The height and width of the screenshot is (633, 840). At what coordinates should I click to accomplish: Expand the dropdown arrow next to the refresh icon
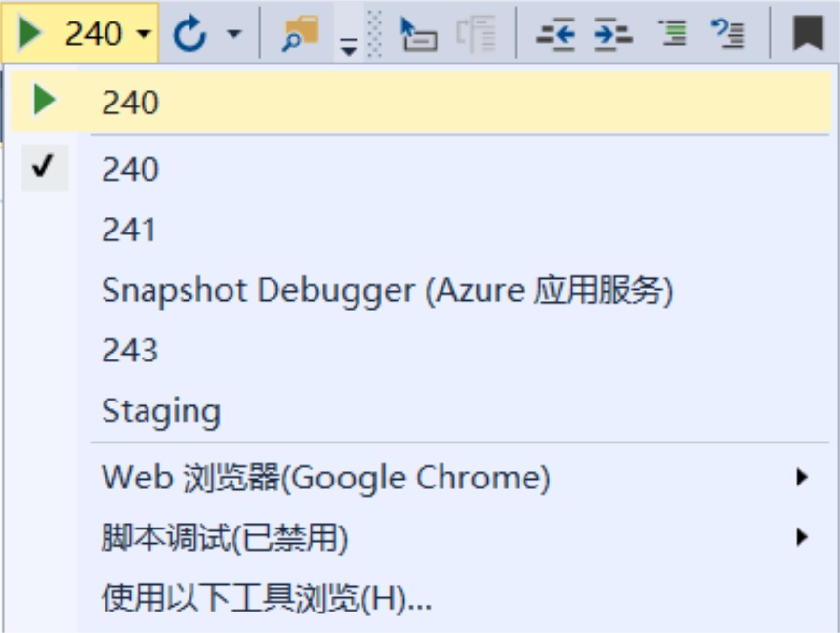click(x=233, y=35)
